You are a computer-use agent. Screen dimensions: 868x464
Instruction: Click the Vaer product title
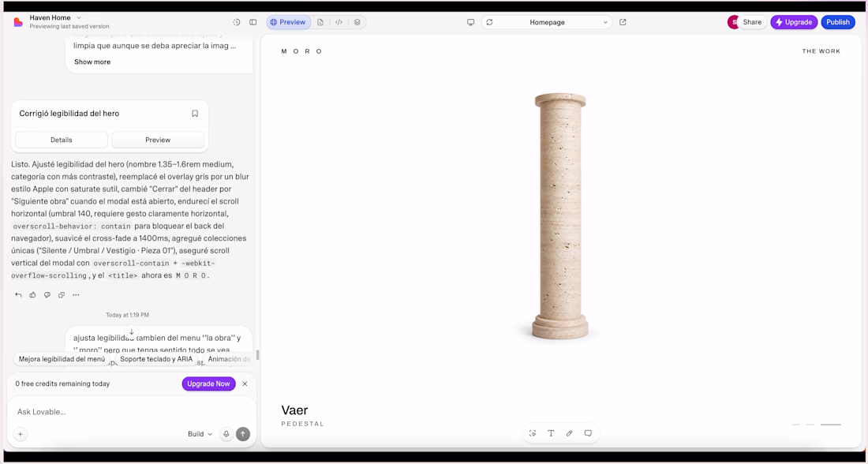(x=294, y=410)
